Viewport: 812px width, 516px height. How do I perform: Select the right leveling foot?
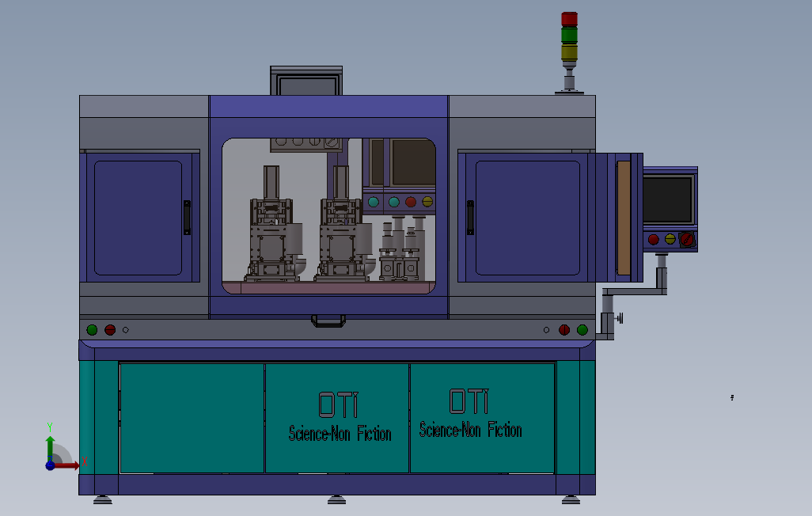[571, 499]
